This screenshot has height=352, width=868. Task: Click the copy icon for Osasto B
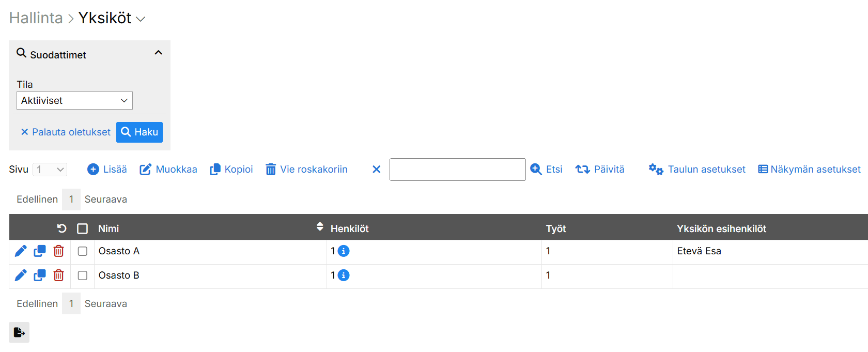40,276
